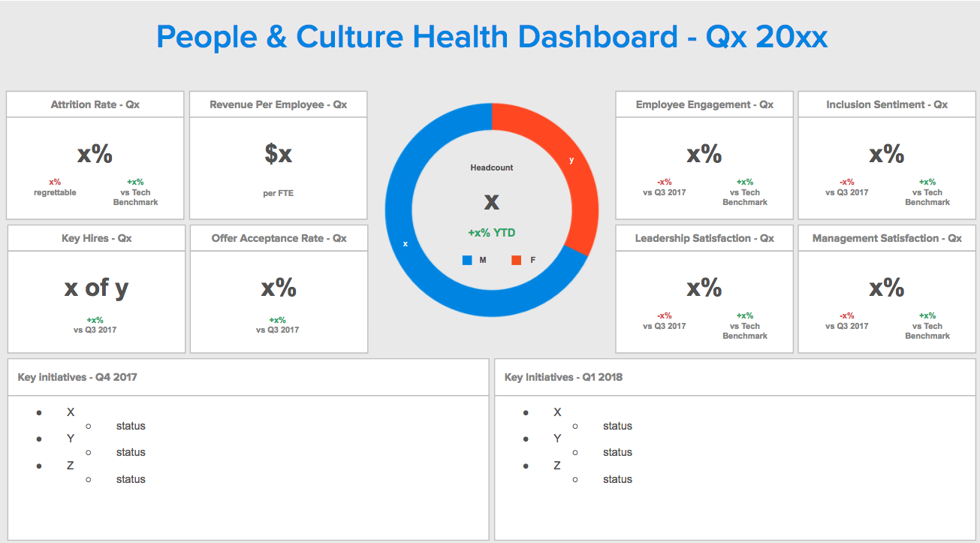Viewport: 980px width, 543px height.
Task: Select the Key Hires 'x of y' value
Action: click(96, 288)
